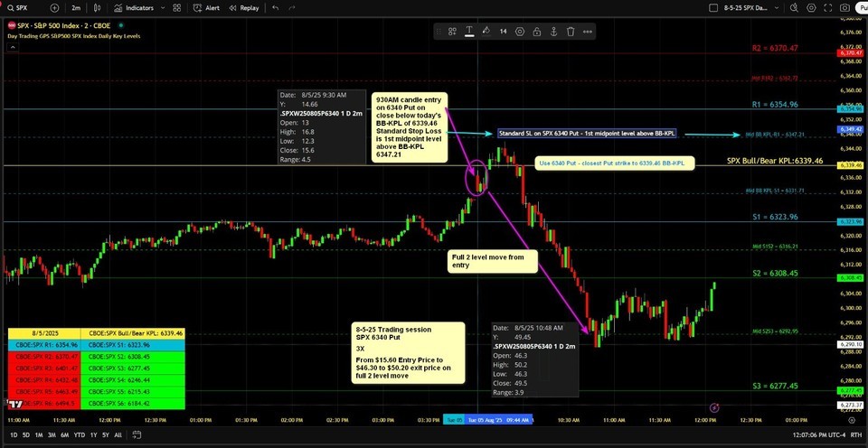Click the 8/5/2025 cell in levels table
Viewport: 868px width, 448px height.
(x=44, y=334)
